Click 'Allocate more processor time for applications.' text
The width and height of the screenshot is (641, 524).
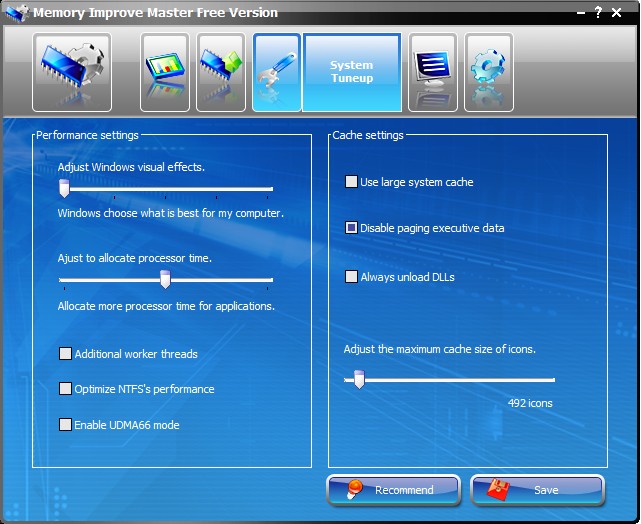pyautogui.click(x=166, y=306)
